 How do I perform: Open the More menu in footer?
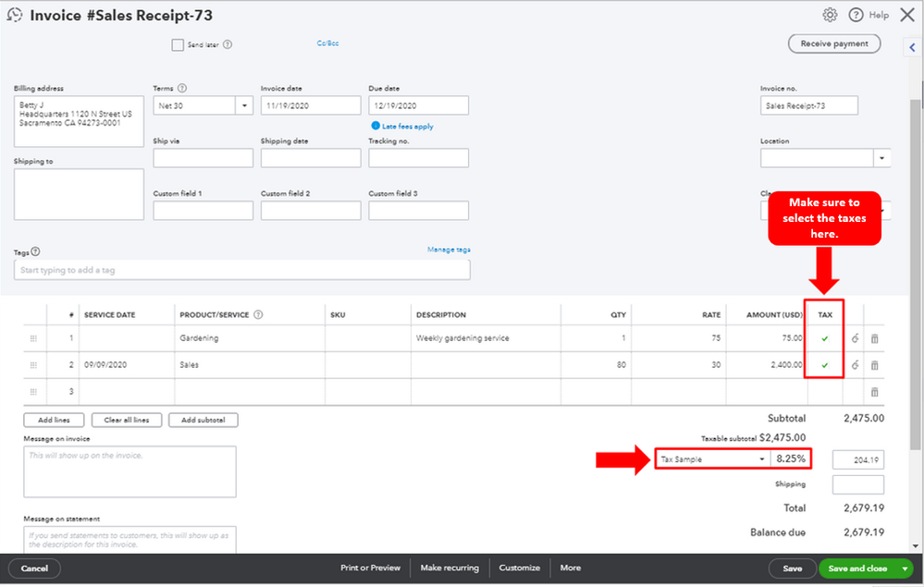tap(570, 568)
